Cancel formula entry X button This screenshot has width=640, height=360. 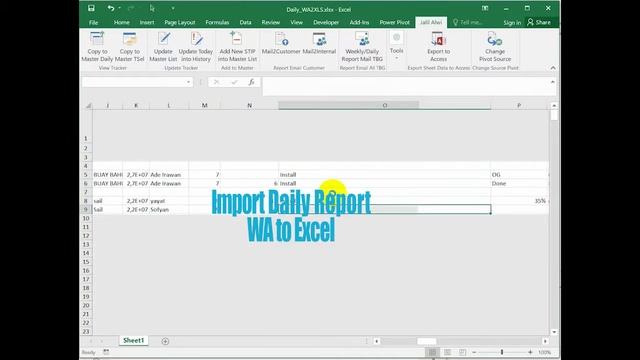(216, 82)
